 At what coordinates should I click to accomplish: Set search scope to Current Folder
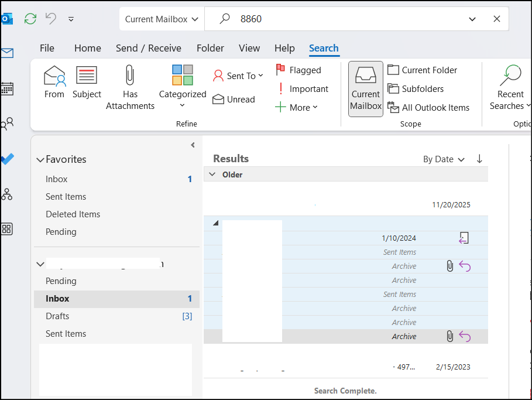pyautogui.click(x=423, y=70)
